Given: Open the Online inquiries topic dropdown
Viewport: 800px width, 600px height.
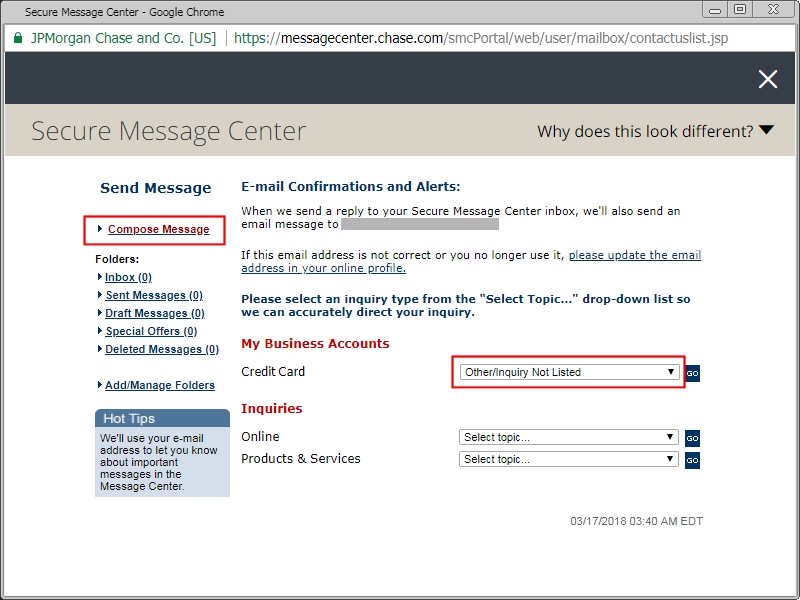Looking at the screenshot, I should click(568, 437).
